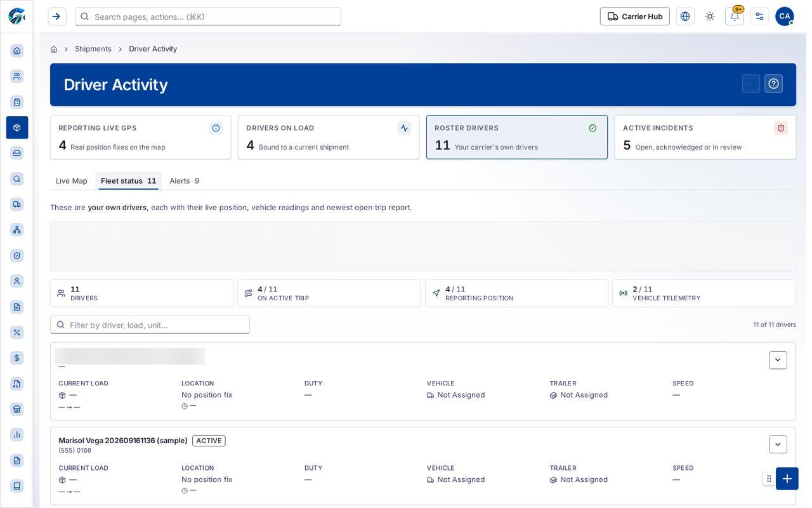This screenshot has width=812, height=508.
Task: Open the truck icon in the sidebar
Action: (x=17, y=204)
